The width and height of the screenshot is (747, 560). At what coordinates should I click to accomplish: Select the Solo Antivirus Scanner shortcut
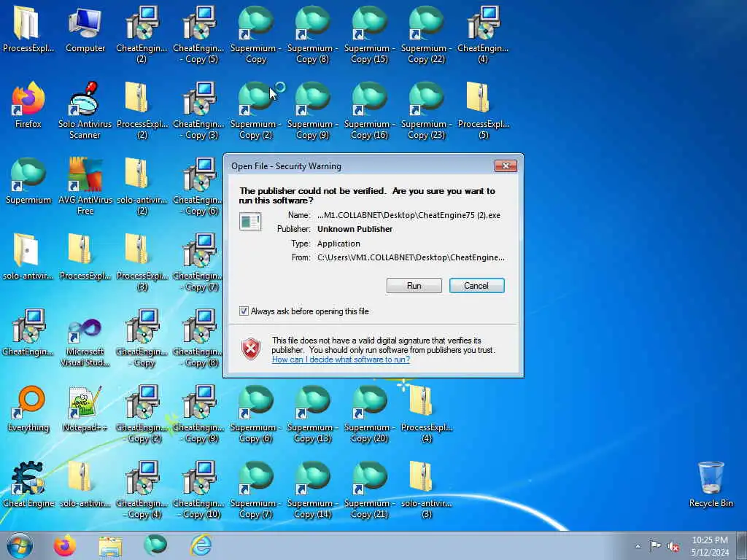click(x=85, y=111)
